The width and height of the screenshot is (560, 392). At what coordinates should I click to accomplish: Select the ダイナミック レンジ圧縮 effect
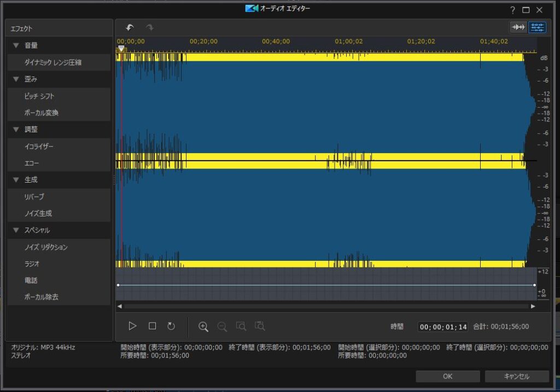59,62
